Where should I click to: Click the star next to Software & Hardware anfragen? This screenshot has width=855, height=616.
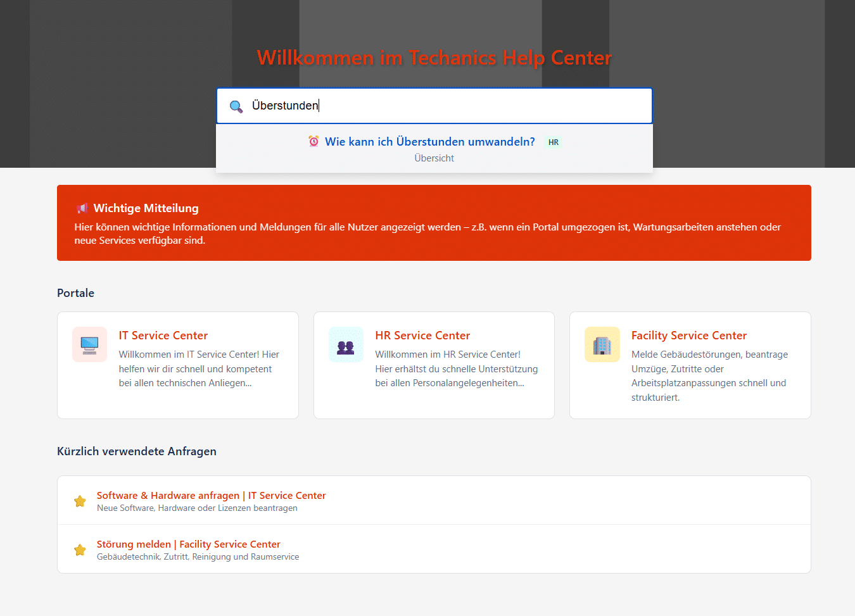(80, 501)
